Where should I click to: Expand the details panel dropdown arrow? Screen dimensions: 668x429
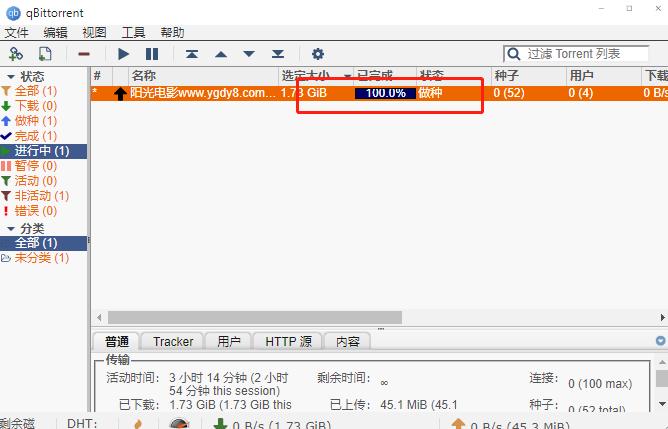(660, 341)
